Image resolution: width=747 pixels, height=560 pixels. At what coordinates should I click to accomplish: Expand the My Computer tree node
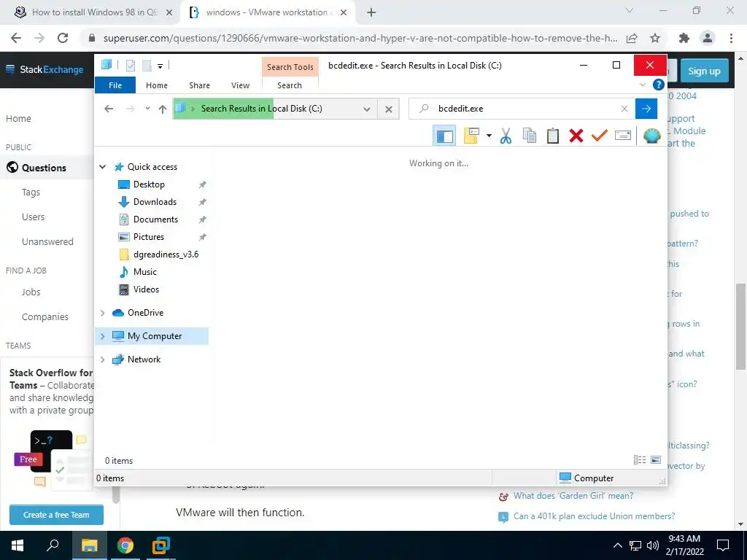pyautogui.click(x=102, y=335)
